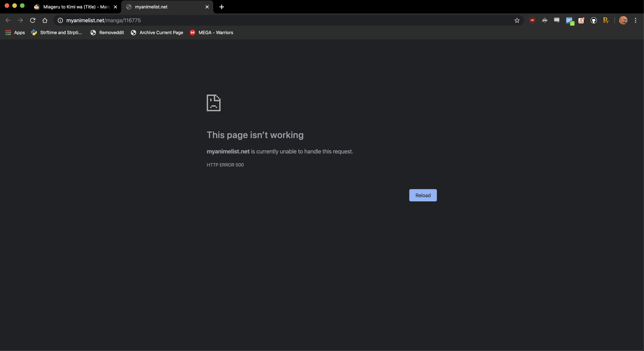View site information for myanimelist.net
This screenshot has width=644, height=351.
coord(60,20)
